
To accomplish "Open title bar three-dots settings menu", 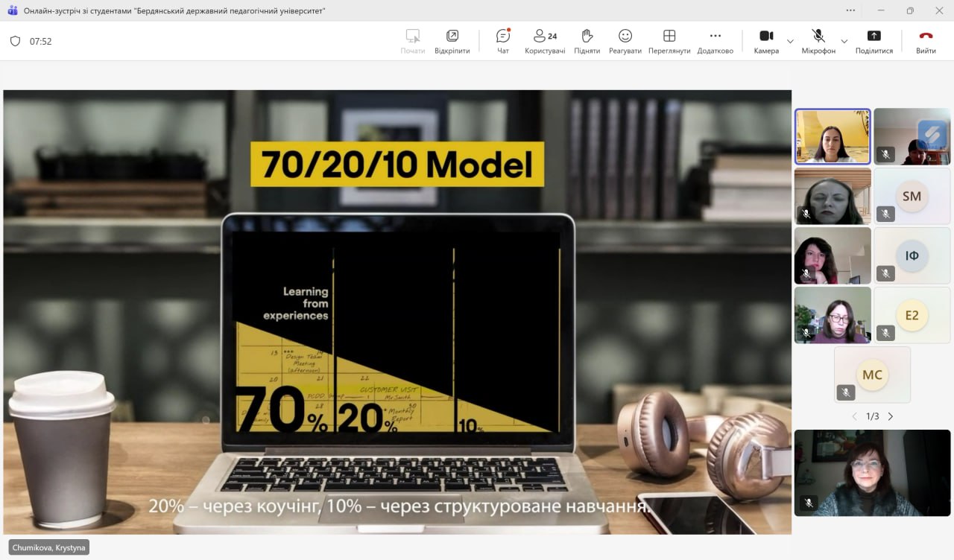I will 850,10.
